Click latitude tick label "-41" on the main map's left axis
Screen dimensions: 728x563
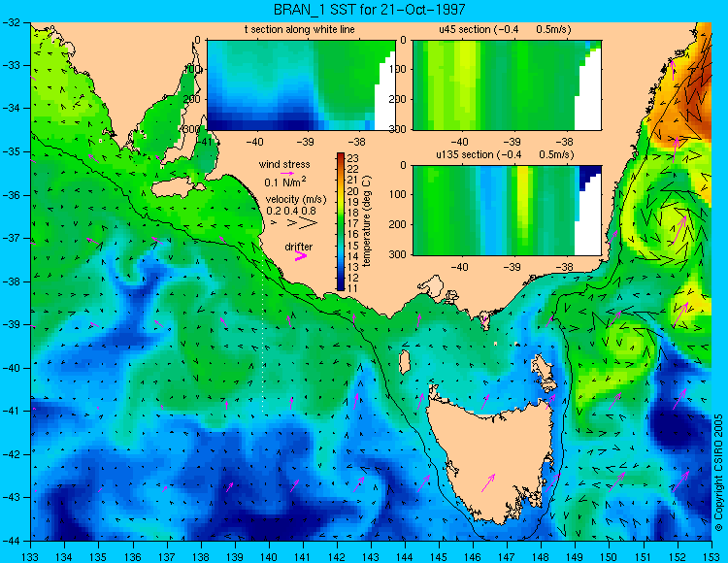coord(11,411)
